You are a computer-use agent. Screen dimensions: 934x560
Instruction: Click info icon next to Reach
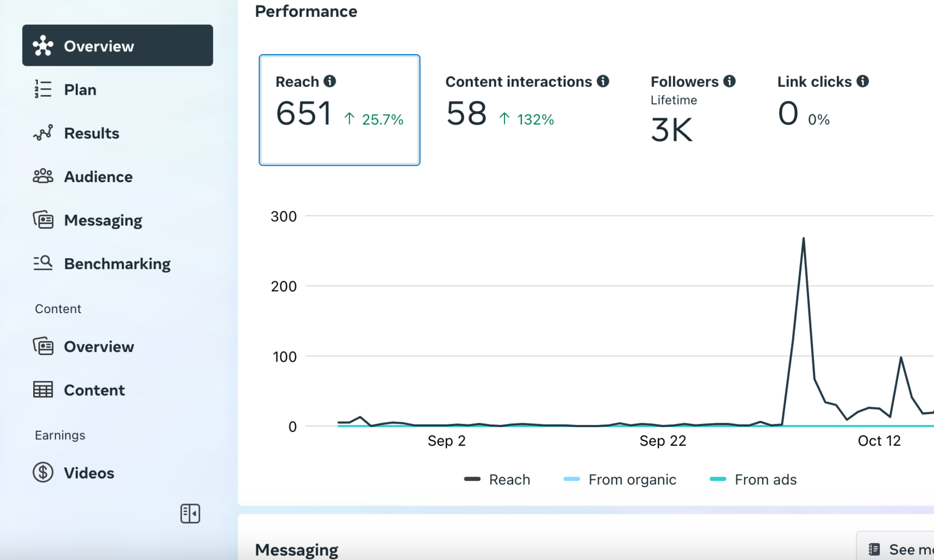pyautogui.click(x=330, y=81)
